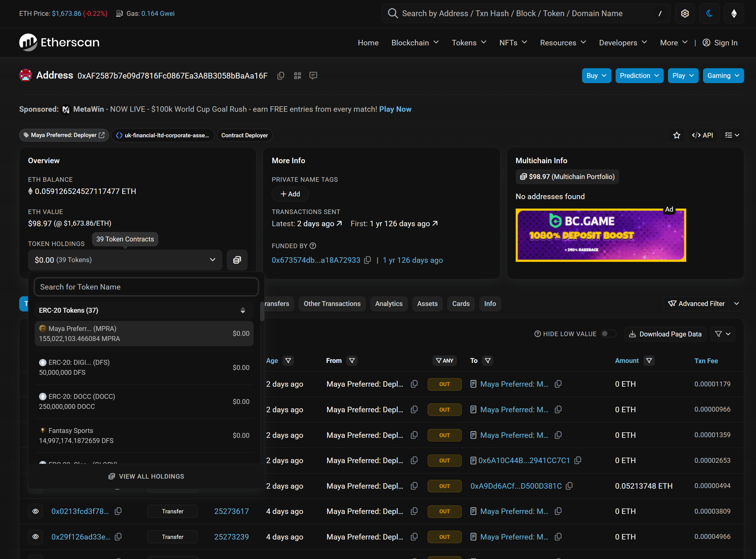
Task: Add address to watchlist with star icon
Action: pyautogui.click(x=677, y=135)
